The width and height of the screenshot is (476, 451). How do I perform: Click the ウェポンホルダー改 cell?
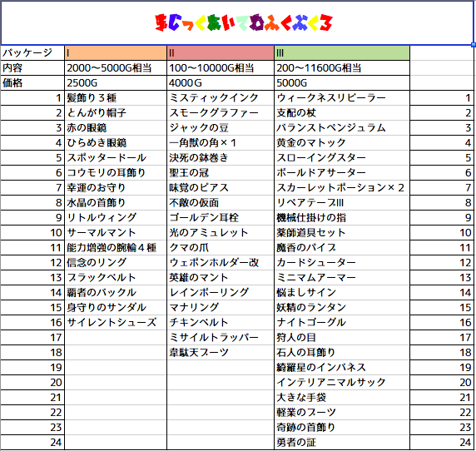(221, 262)
